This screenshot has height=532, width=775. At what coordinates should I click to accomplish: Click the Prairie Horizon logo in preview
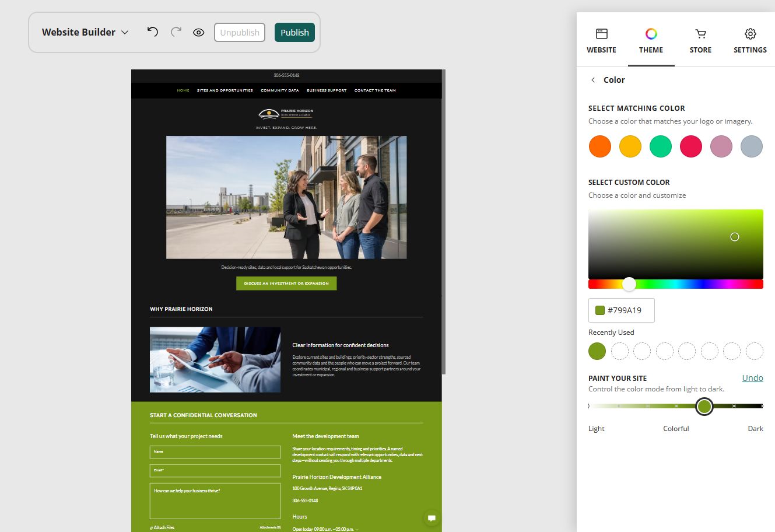click(x=286, y=113)
